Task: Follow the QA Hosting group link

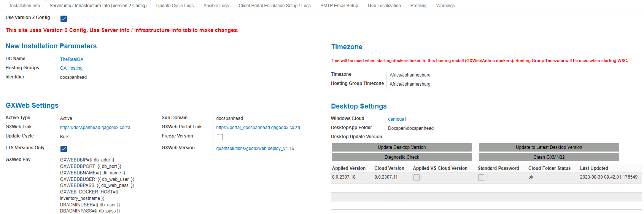Action: pyautogui.click(x=71, y=68)
